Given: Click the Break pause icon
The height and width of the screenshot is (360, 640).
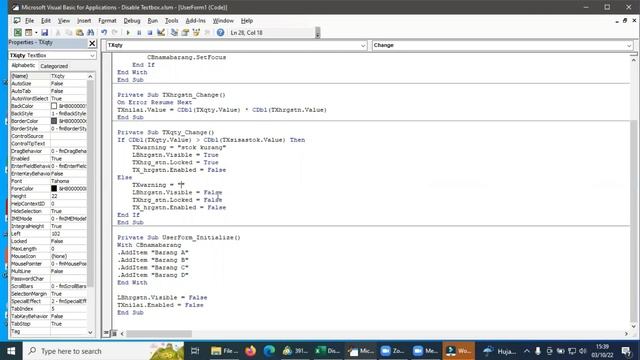Looking at the screenshot, I should tap(139, 33).
